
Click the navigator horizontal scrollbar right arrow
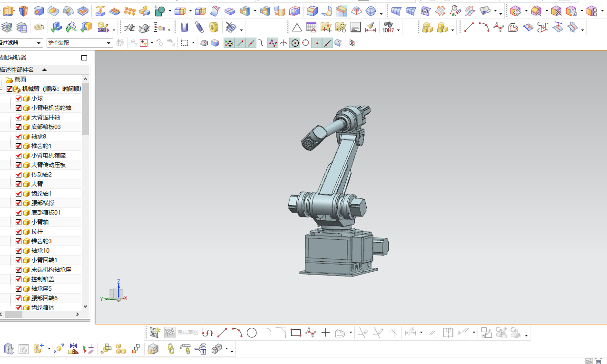(x=78, y=315)
